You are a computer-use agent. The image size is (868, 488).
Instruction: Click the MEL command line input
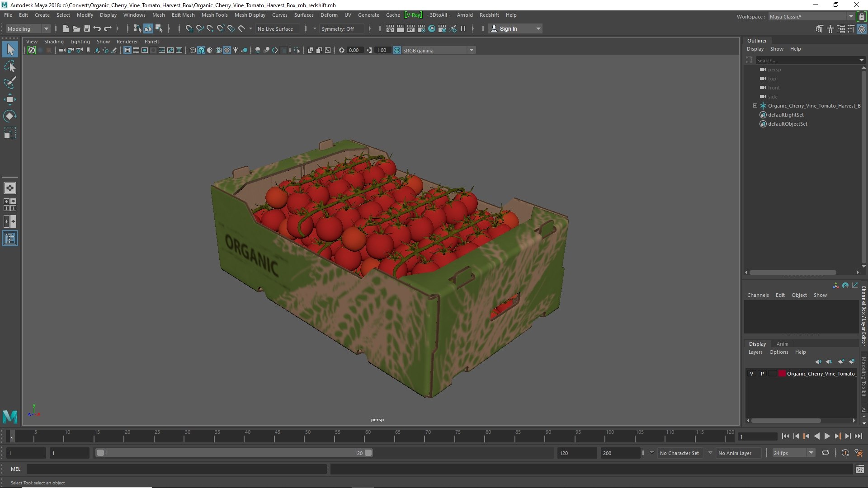[x=176, y=469]
